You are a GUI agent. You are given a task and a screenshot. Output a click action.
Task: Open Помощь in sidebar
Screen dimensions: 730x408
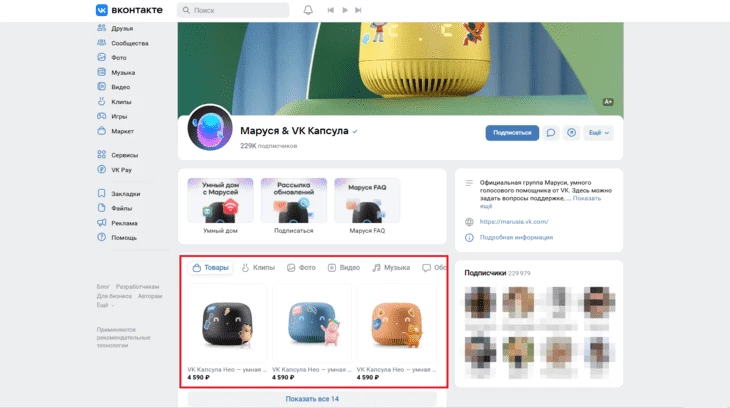[117, 237]
